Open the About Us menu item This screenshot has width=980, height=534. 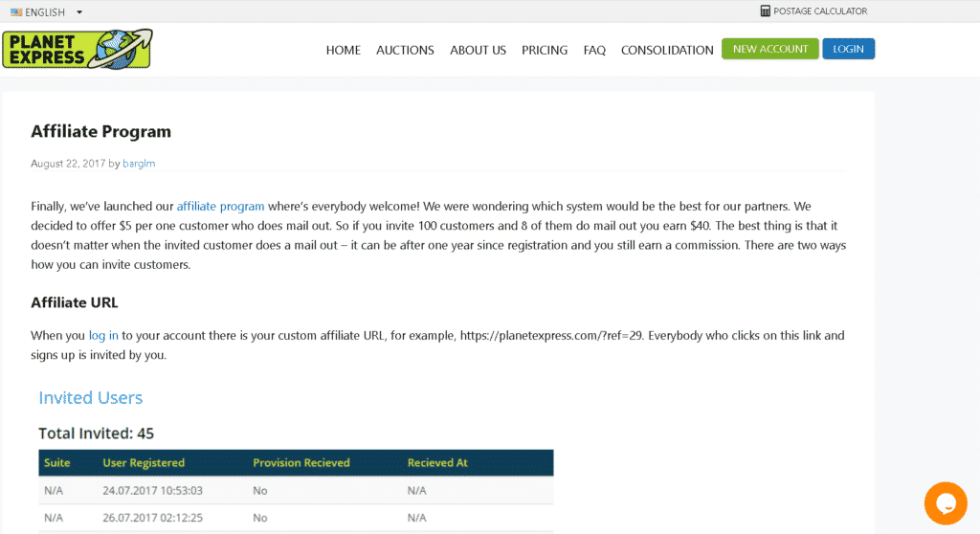[479, 50]
